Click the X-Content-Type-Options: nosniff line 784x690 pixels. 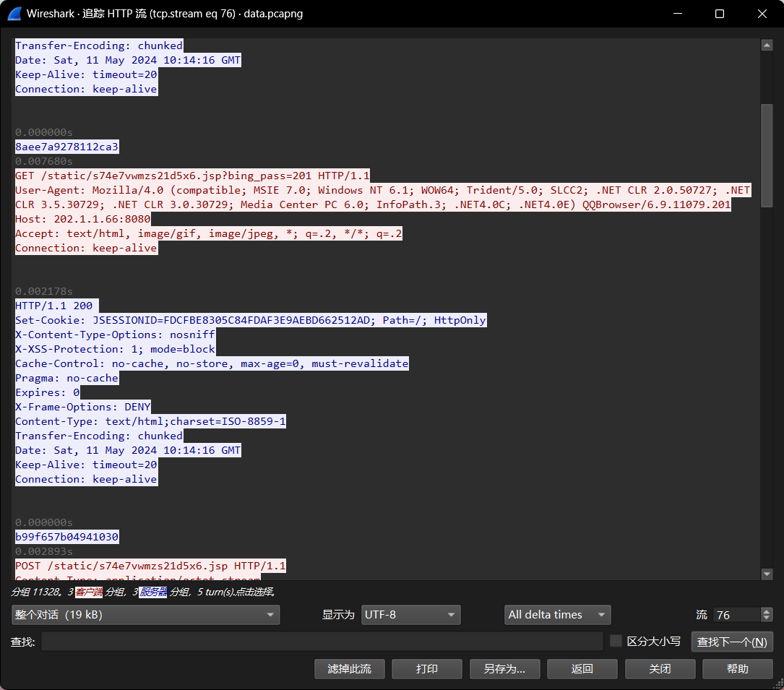[116, 335]
